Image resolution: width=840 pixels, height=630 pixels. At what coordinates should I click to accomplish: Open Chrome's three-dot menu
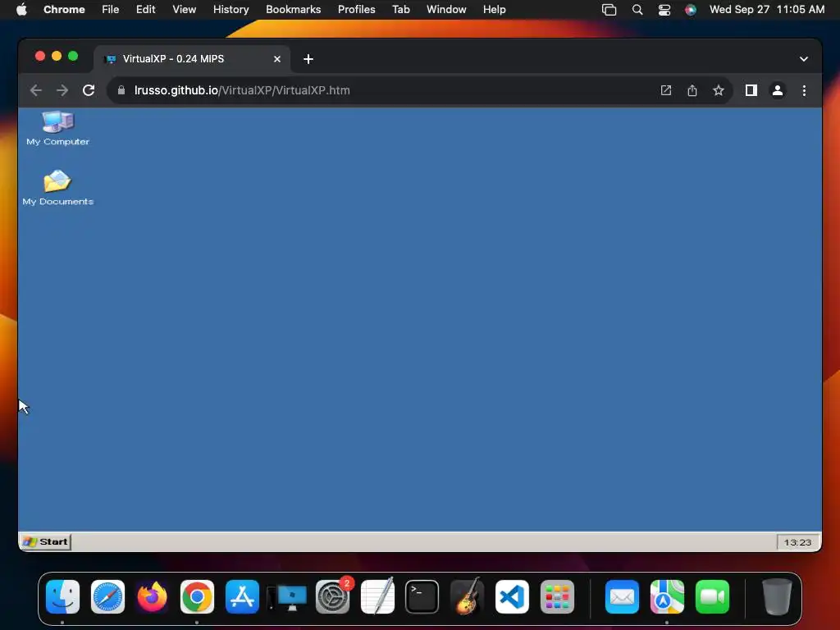click(804, 90)
